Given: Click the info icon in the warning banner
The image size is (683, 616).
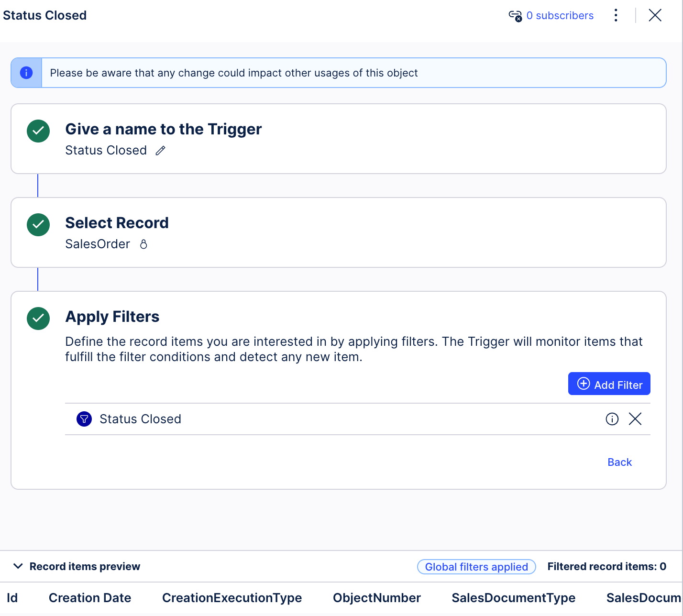Looking at the screenshot, I should pos(26,73).
